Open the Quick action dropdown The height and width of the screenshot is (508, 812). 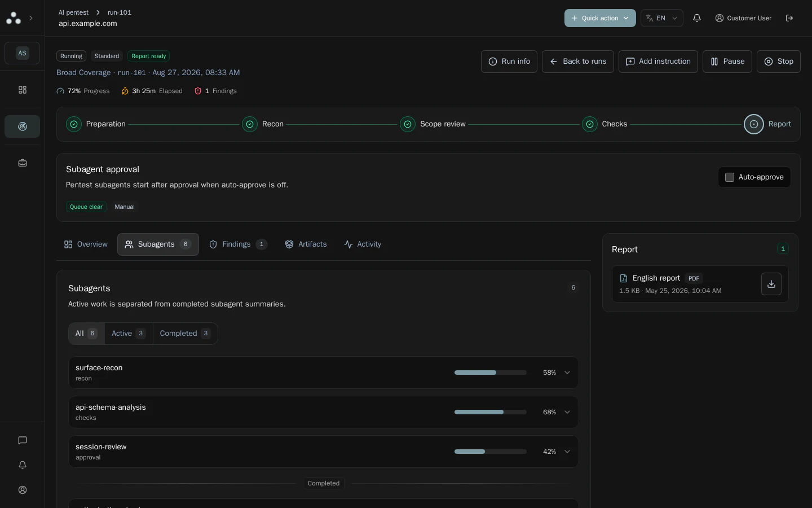point(600,18)
